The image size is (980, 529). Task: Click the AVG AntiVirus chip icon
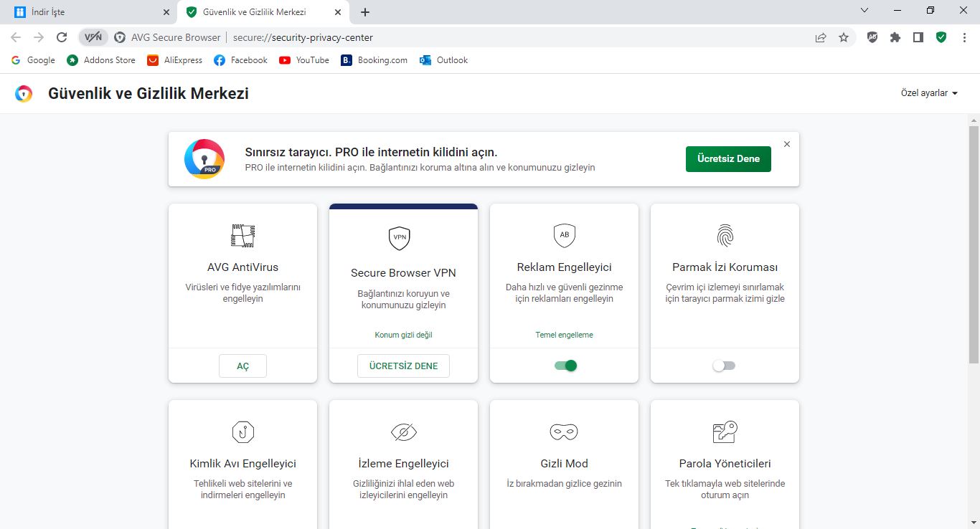(x=242, y=236)
